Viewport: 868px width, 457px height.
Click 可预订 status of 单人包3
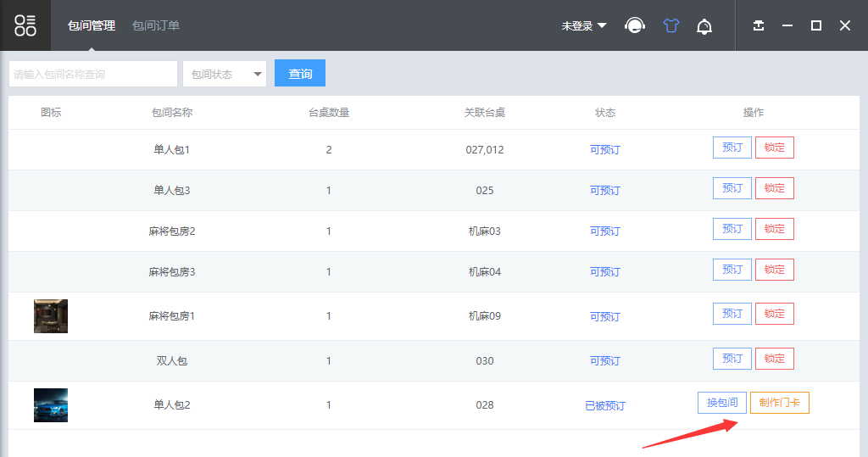[x=605, y=191]
